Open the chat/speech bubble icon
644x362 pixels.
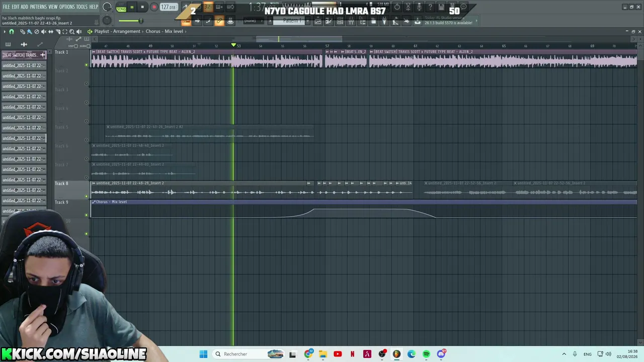click(x=464, y=7)
